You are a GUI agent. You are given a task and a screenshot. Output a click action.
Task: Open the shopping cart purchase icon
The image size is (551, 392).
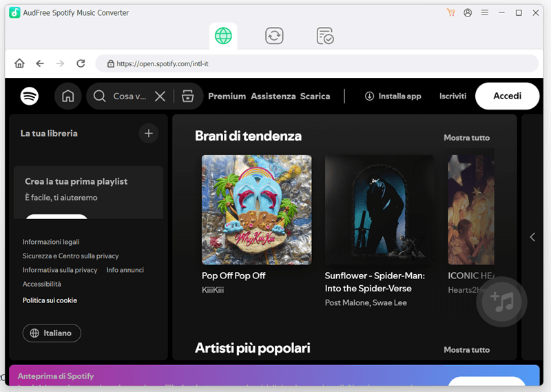click(x=451, y=12)
